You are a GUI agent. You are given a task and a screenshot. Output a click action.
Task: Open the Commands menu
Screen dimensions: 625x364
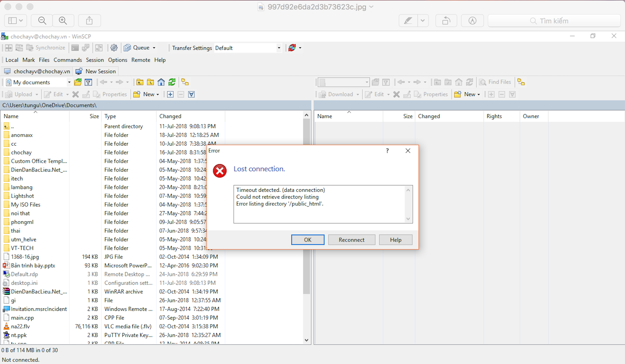click(68, 60)
